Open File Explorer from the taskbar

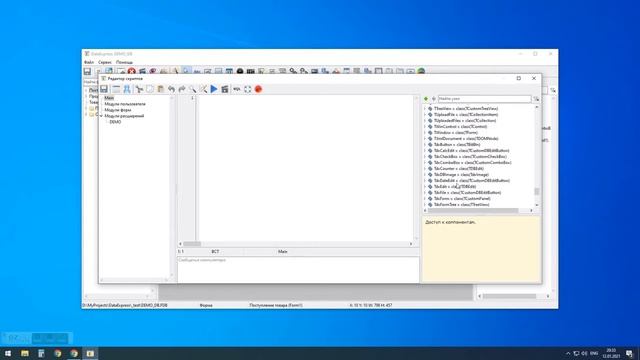pyautogui.click(x=25, y=353)
